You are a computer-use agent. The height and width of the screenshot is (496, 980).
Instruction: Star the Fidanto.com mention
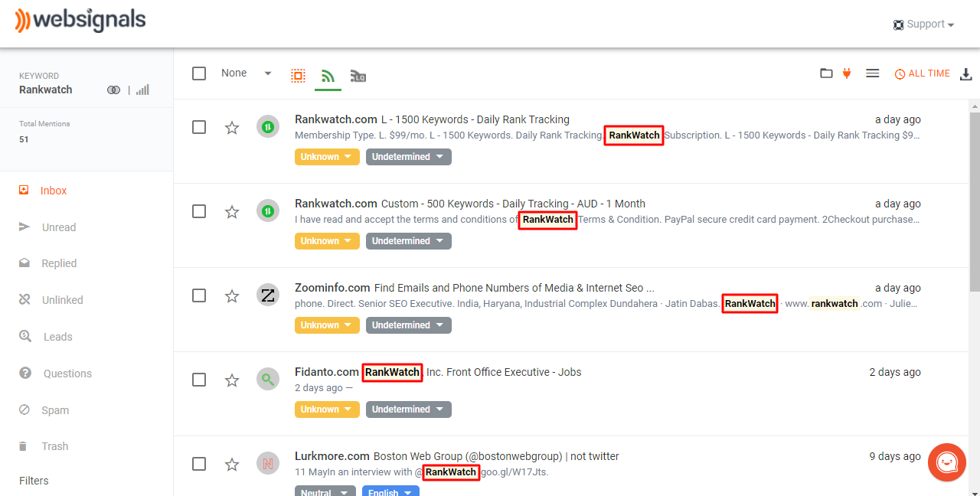pos(232,380)
